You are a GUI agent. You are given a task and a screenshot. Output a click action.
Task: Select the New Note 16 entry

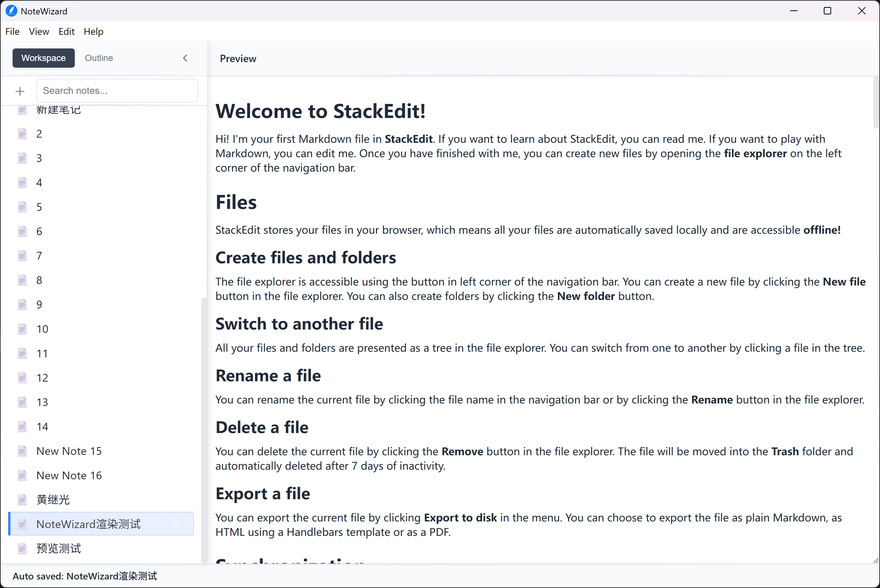coord(101,475)
